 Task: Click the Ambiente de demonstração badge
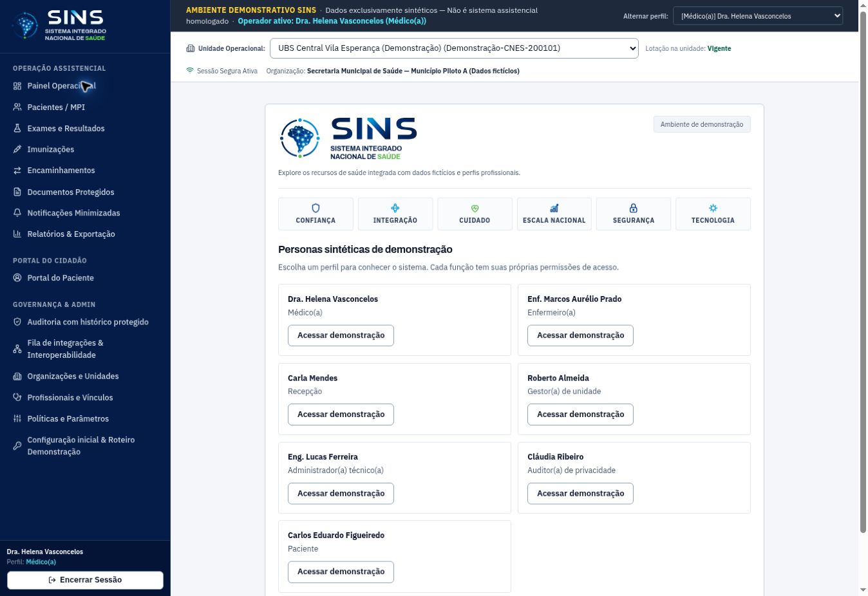[x=702, y=124]
